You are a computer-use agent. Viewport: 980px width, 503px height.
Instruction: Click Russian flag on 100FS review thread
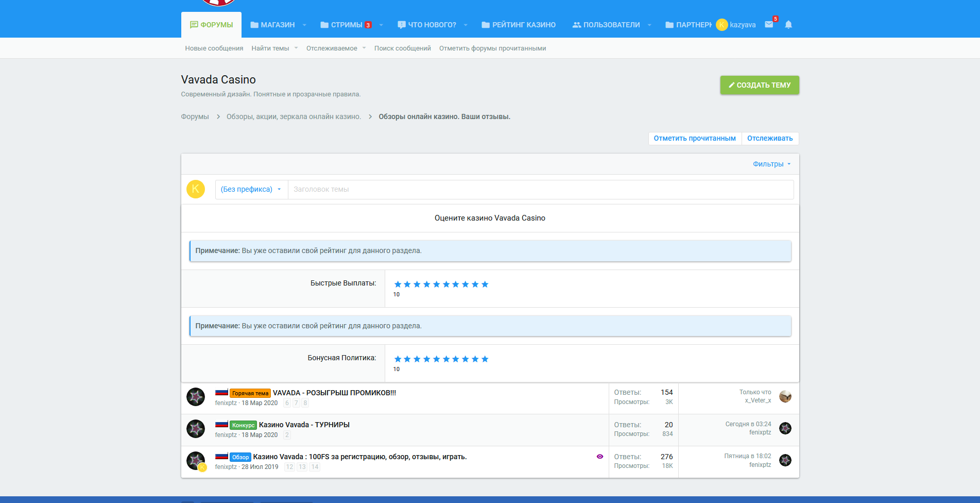(221, 457)
